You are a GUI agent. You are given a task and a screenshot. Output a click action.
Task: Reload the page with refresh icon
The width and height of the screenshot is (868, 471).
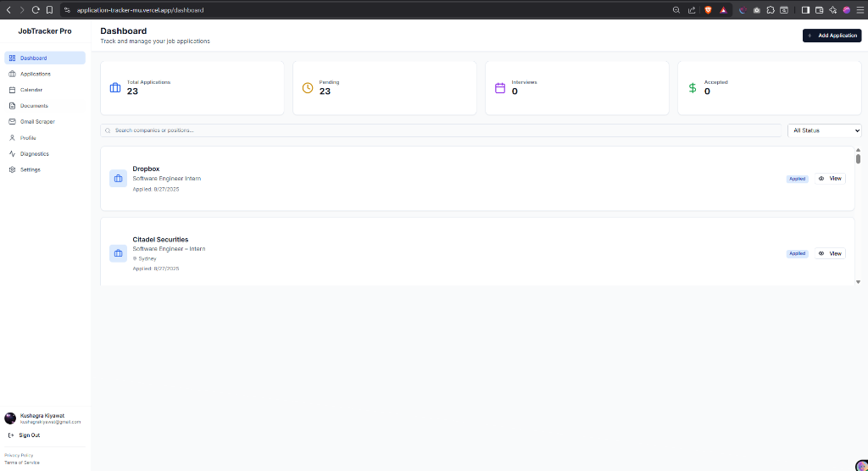pos(36,10)
